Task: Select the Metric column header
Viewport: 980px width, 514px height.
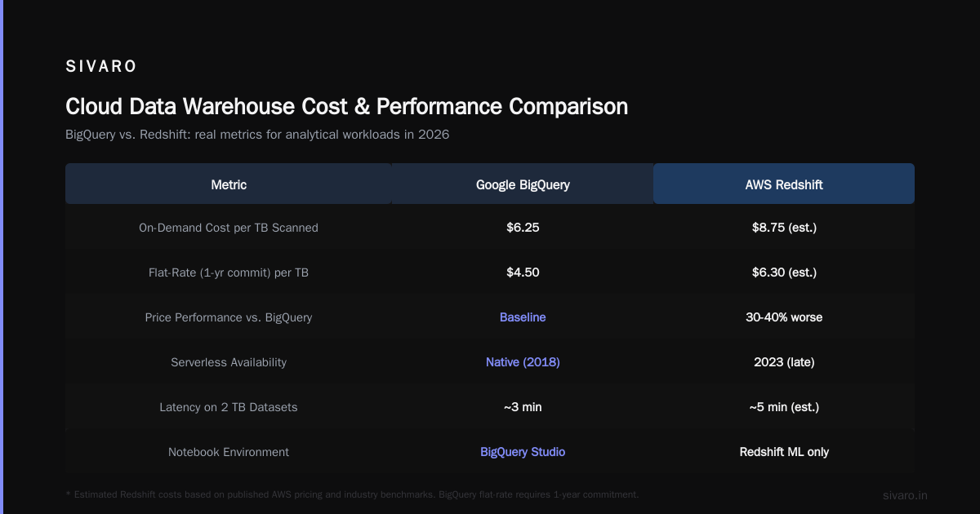Action: pos(229,184)
